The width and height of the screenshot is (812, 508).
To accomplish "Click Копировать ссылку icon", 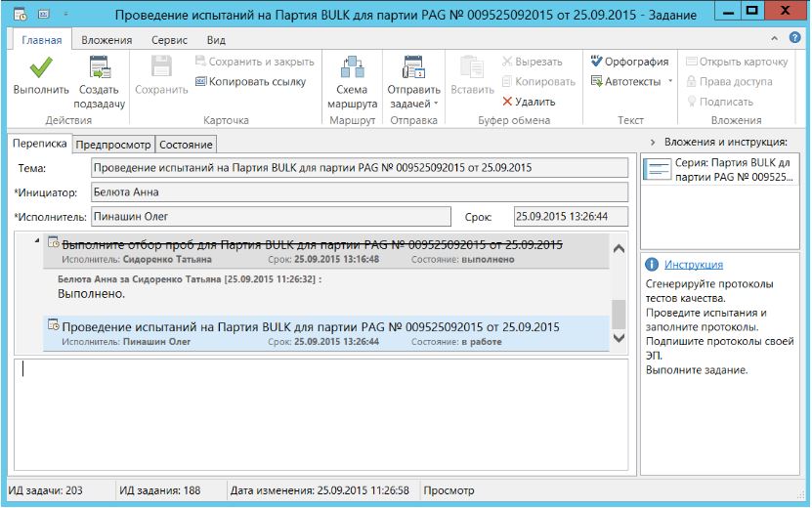I will pos(200,82).
